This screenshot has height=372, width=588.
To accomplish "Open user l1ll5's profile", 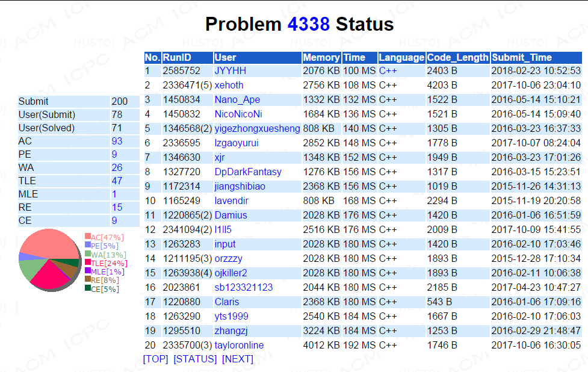I will click(x=223, y=229).
